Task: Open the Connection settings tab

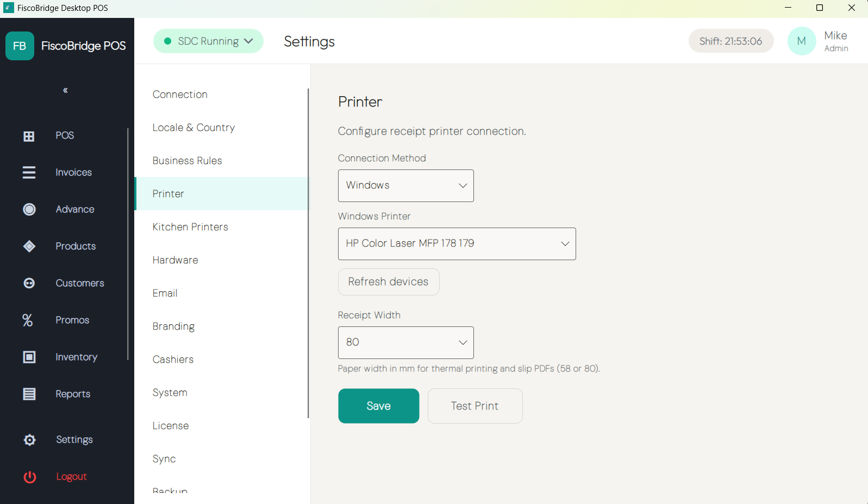Action: (x=221, y=94)
